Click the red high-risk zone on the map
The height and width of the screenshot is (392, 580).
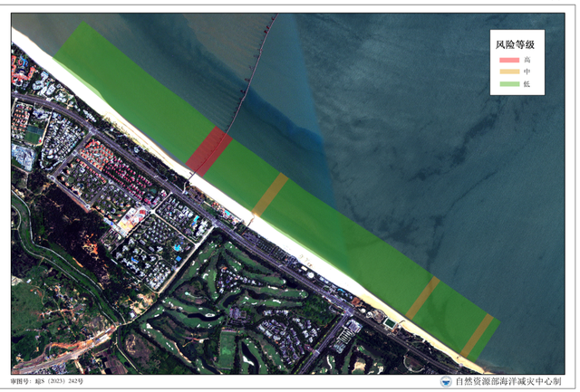coord(209,151)
